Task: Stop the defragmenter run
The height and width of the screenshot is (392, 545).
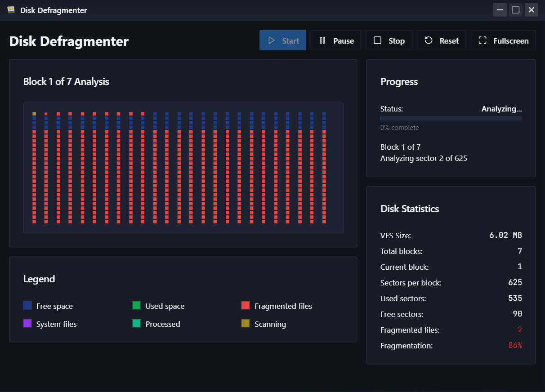Action: (x=389, y=40)
